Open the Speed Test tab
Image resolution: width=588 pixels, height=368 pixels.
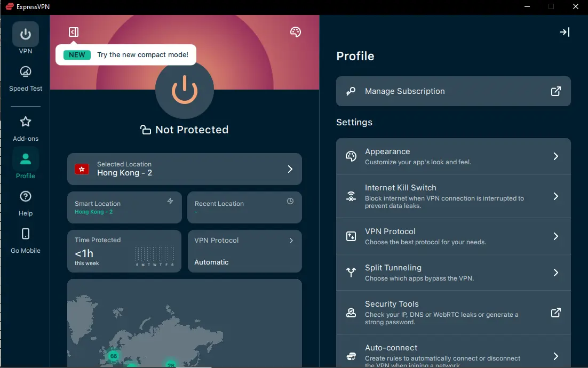pyautogui.click(x=26, y=79)
